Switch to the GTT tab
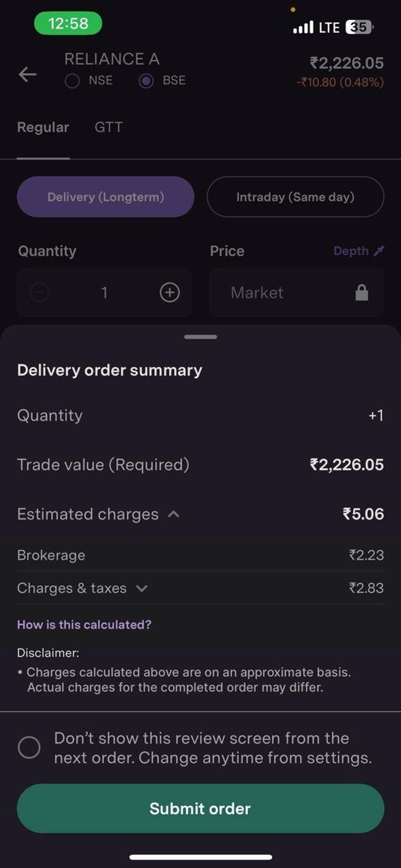The width and height of the screenshot is (401, 868). pyautogui.click(x=109, y=127)
